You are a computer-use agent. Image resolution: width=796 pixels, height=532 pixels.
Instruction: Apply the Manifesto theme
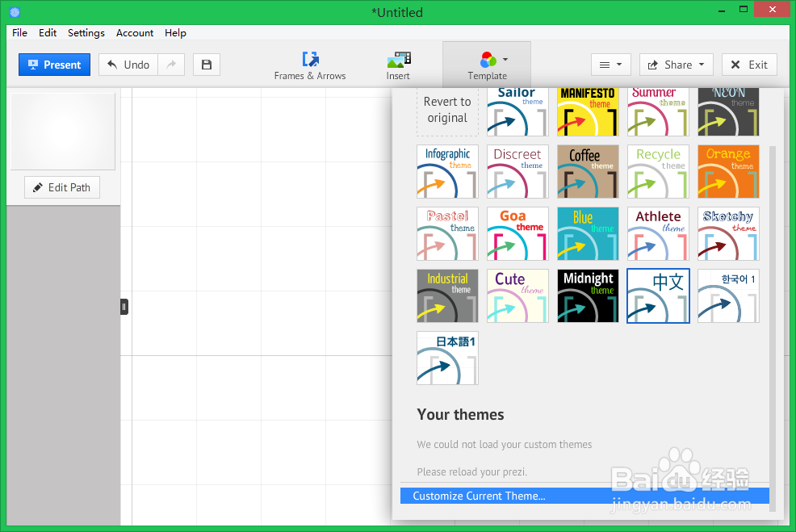[588, 111]
